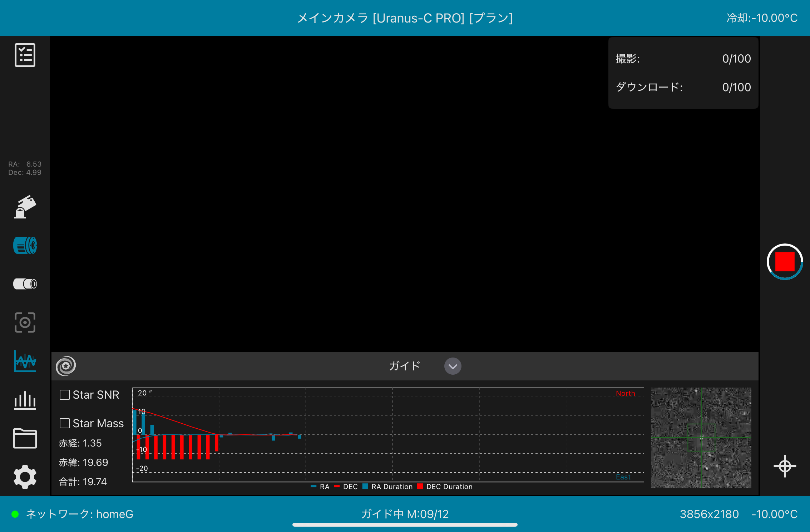Click the ガイド panel title

pos(404,366)
